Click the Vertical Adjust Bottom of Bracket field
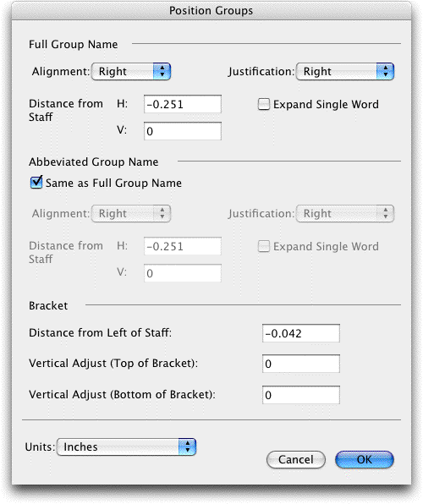The width and height of the screenshot is (423, 504). pyautogui.click(x=301, y=395)
